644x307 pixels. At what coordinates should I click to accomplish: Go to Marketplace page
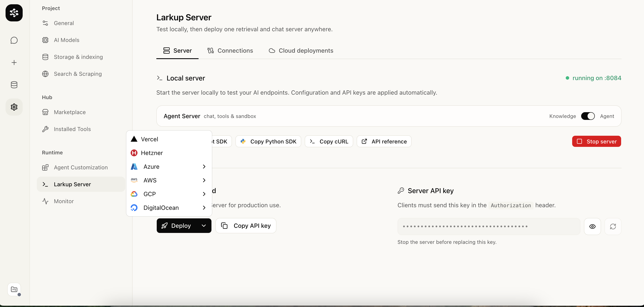coord(81,112)
